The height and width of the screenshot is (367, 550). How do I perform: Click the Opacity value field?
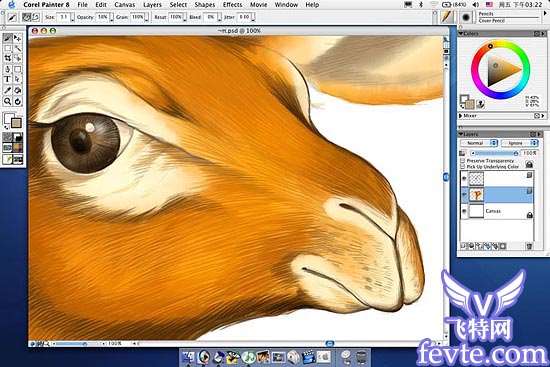(x=102, y=17)
